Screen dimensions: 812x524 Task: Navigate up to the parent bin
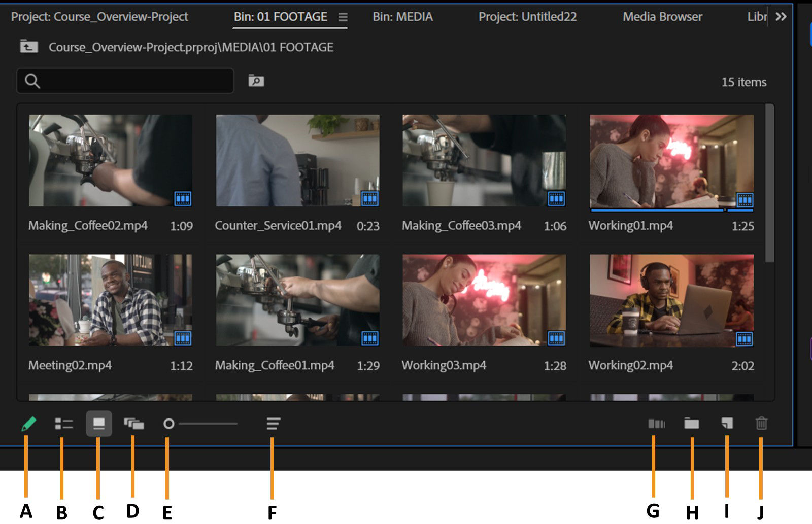click(x=29, y=47)
